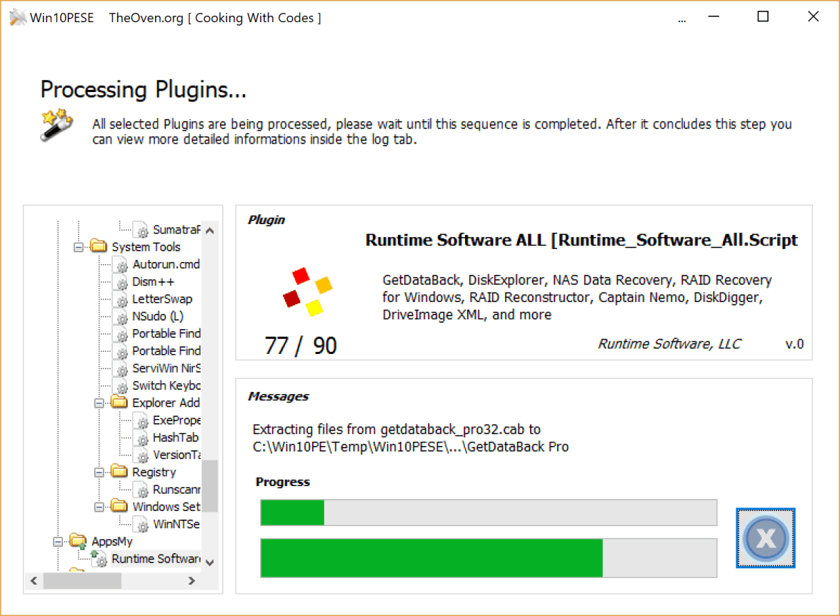Collapse the System Tools tree node
Image resolution: width=840 pixels, height=616 pixels.
79,247
